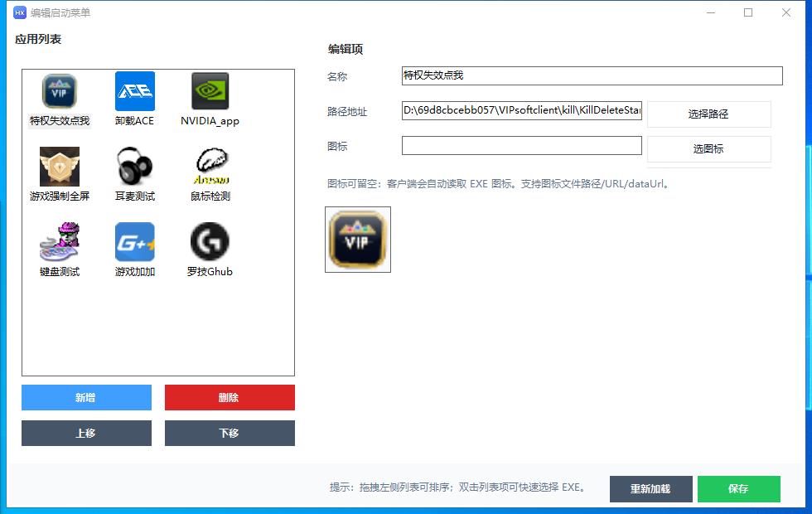Click the 游戏强制全屏 label text
Screen dimensions: 812x514
point(60,196)
